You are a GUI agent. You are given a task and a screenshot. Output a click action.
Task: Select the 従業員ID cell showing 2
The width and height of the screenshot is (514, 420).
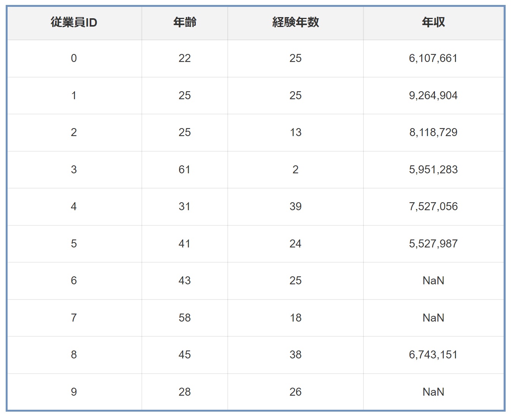pyautogui.click(x=74, y=133)
